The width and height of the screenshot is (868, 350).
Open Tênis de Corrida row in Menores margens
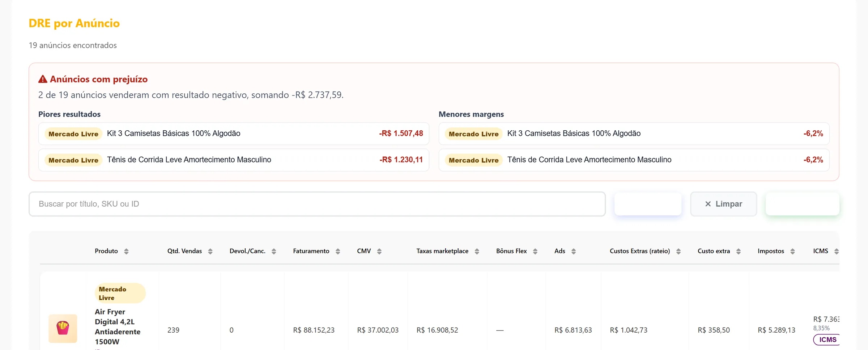[634, 160]
